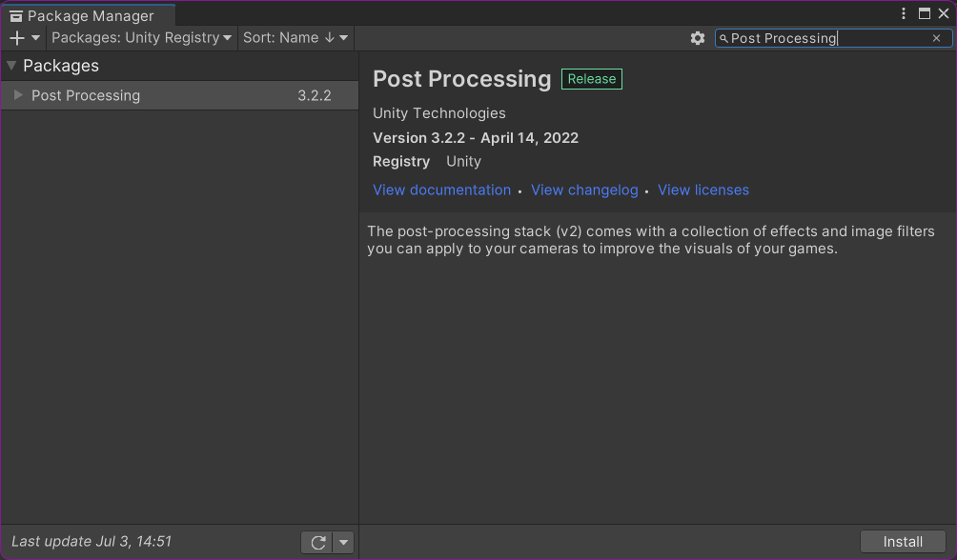Collapse the Packages foldout triangle

[x=10, y=66]
